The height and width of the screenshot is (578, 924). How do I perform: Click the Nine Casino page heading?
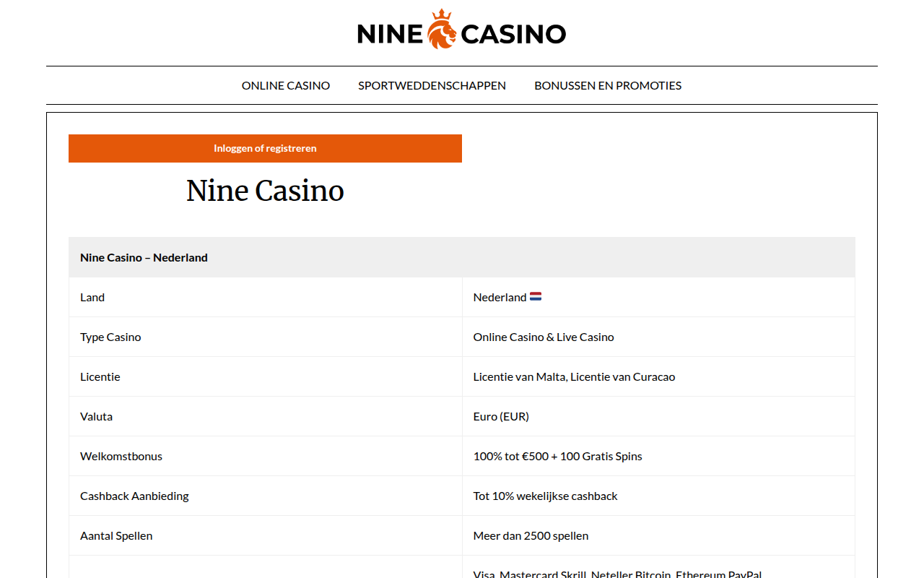(265, 191)
